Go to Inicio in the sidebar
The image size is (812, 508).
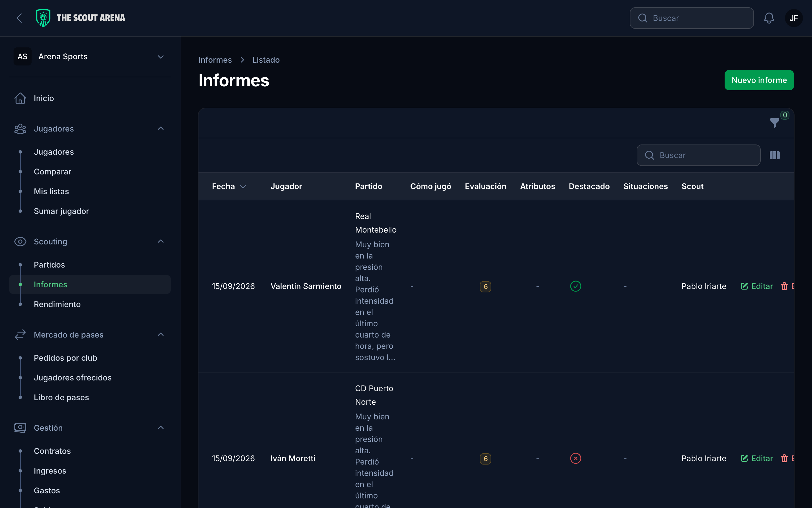pyautogui.click(x=90, y=98)
